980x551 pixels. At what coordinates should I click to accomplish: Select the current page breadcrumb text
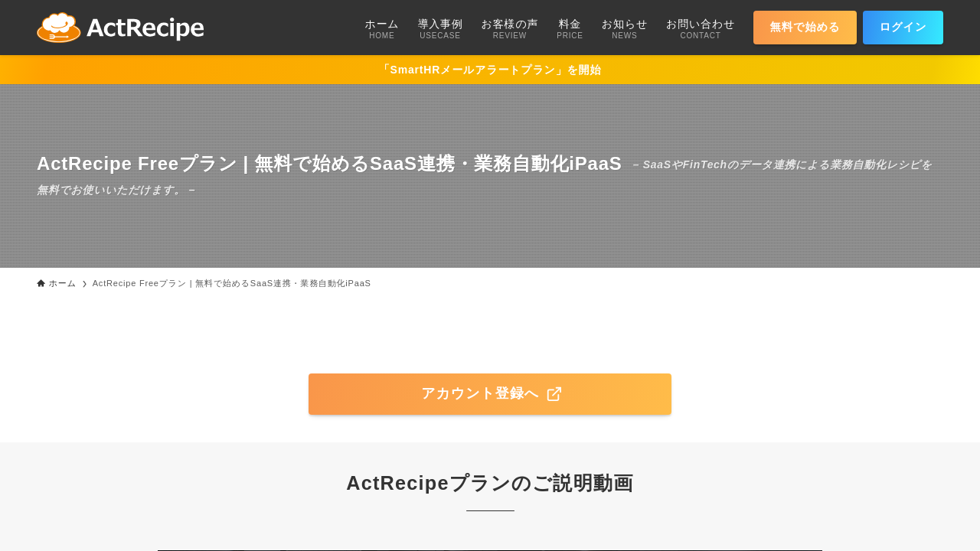(x=231, y=283)
